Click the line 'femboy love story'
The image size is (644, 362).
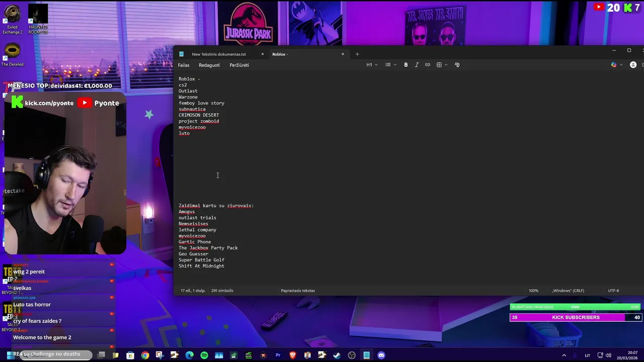(201, 103)
